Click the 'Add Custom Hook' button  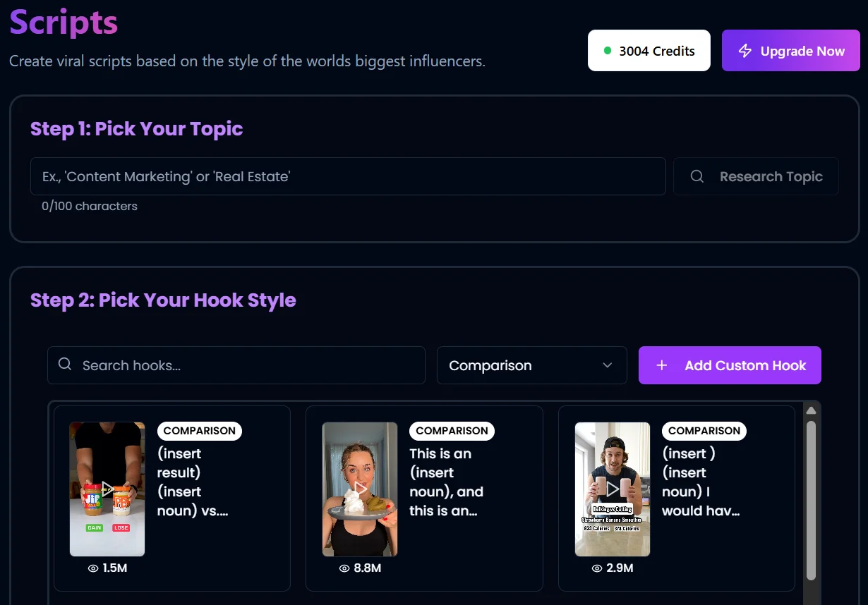(730, 365)
